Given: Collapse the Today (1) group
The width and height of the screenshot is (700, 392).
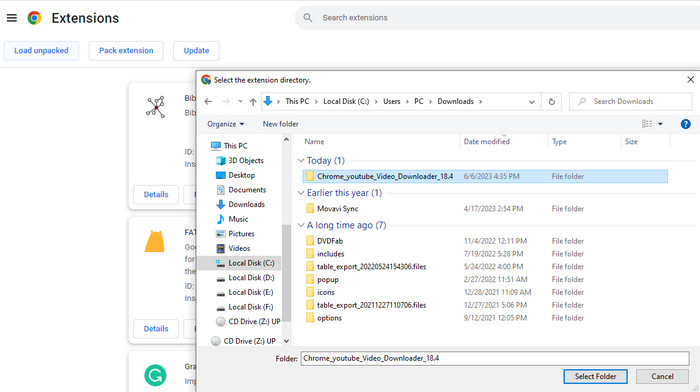Looking at the screenshot, I should (x=301, y=160).
